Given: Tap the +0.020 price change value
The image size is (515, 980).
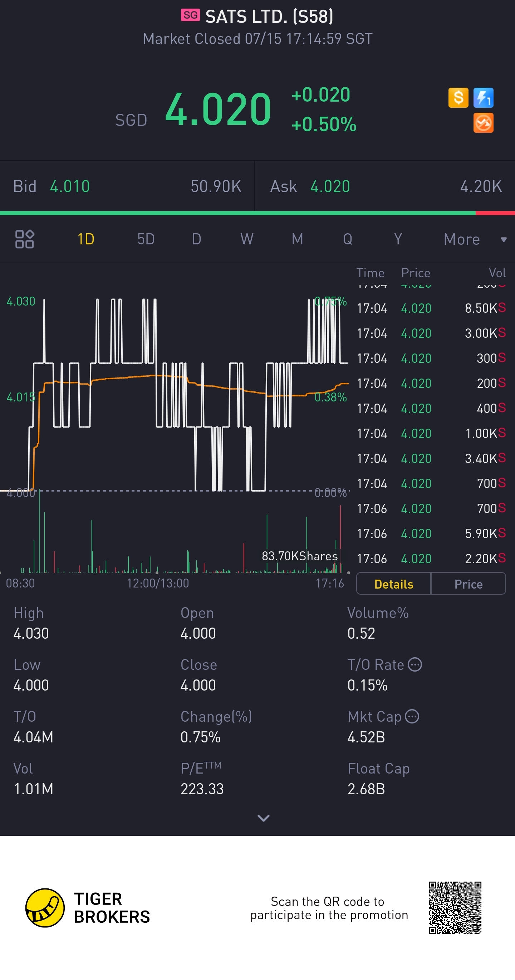Looking at the screenshot, I should click(x=321, y=94).
